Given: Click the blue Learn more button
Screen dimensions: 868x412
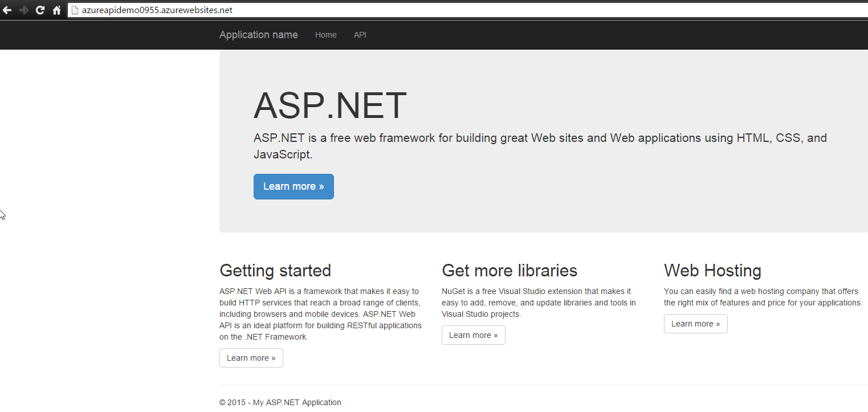Looking at the screenshot, I should coord(294,186).
